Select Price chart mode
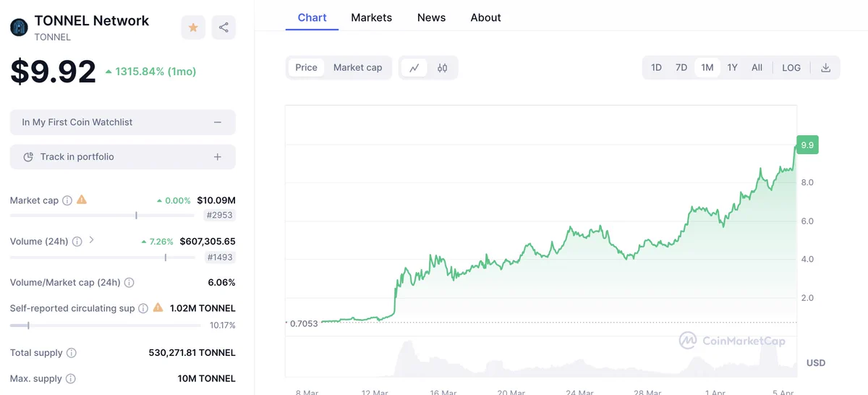Image resolution: width=868 pixels, height=395 pixels. [306, 67]
